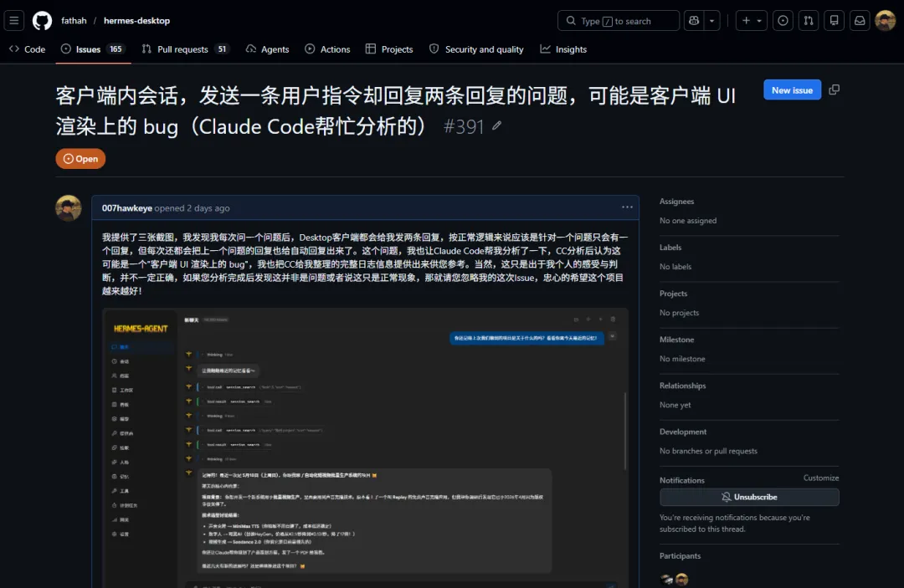Edit issue title with pencil icon
This screenshot has width=904, height=588.
496,125
